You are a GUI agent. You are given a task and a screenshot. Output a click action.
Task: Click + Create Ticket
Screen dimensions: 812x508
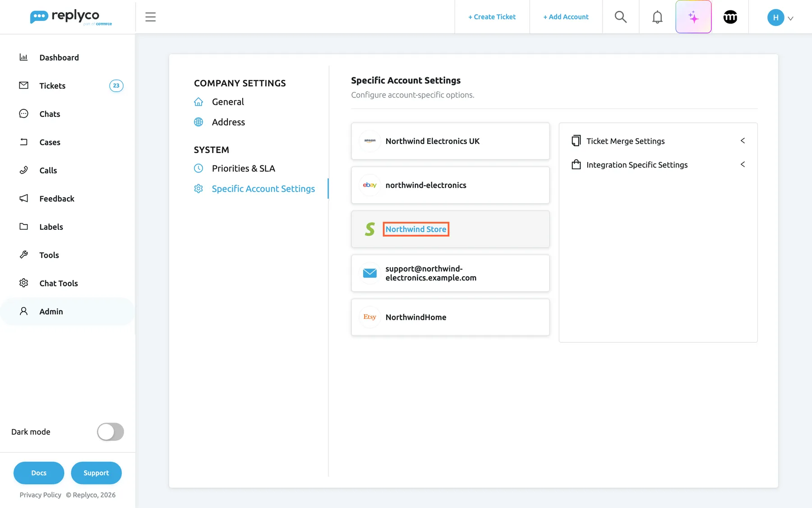click(492, 17)
